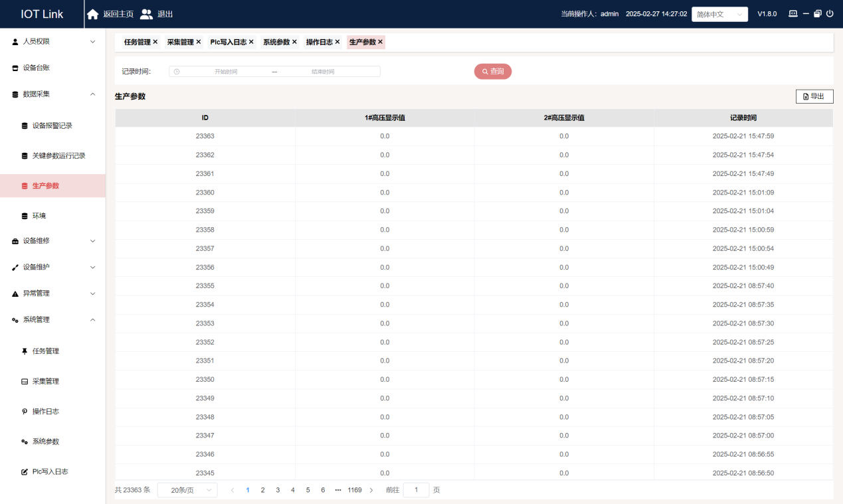Go to the next page arrow
This screenshot has height=504, width=843.
tap(371, 490)
